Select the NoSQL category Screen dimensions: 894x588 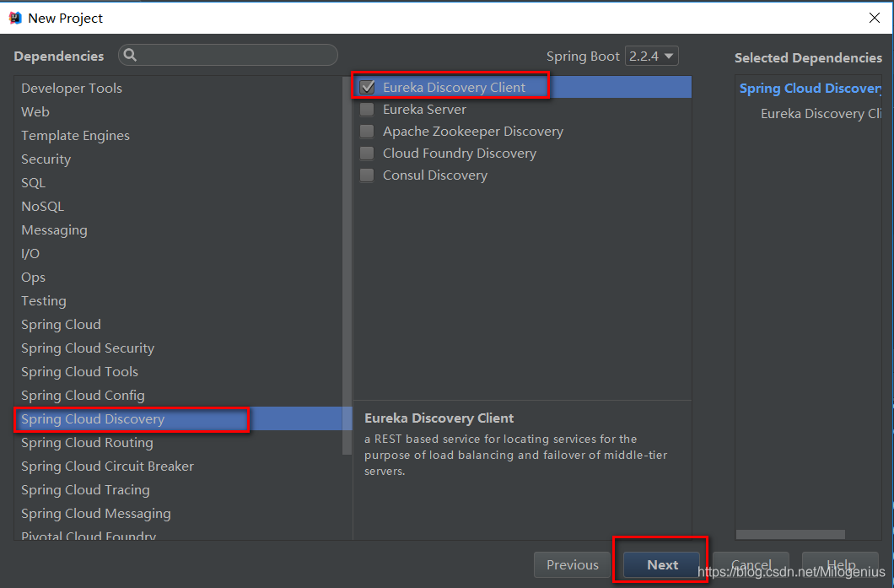click(178, 207)
